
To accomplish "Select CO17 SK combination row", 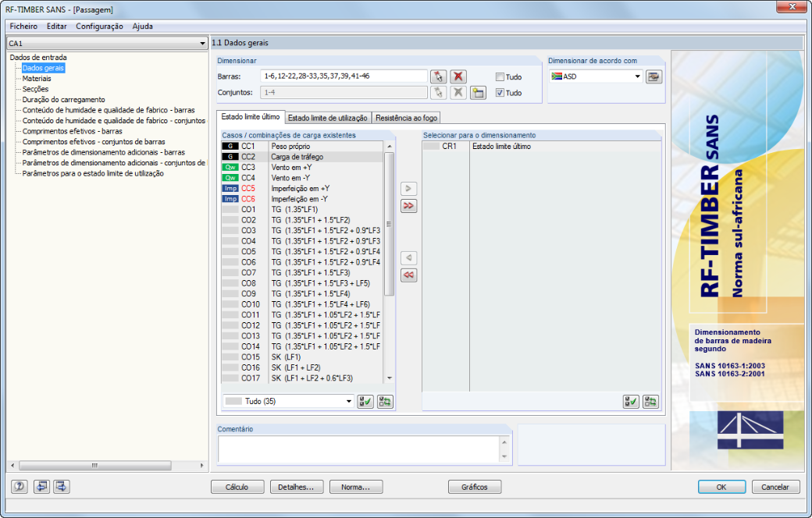I will [x=302, y=378].
